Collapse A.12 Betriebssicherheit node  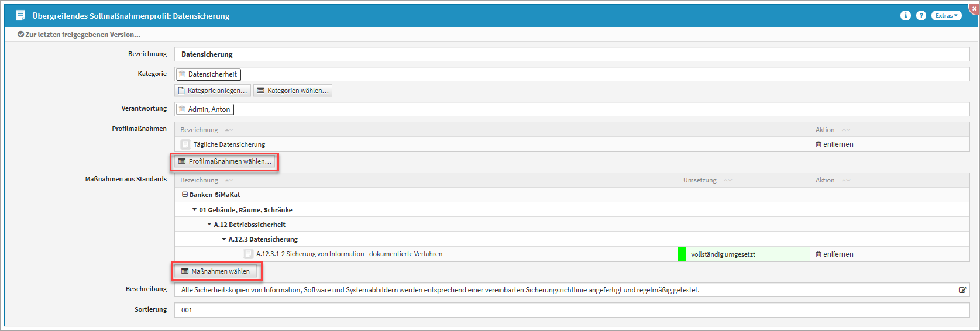click(209, 224)
